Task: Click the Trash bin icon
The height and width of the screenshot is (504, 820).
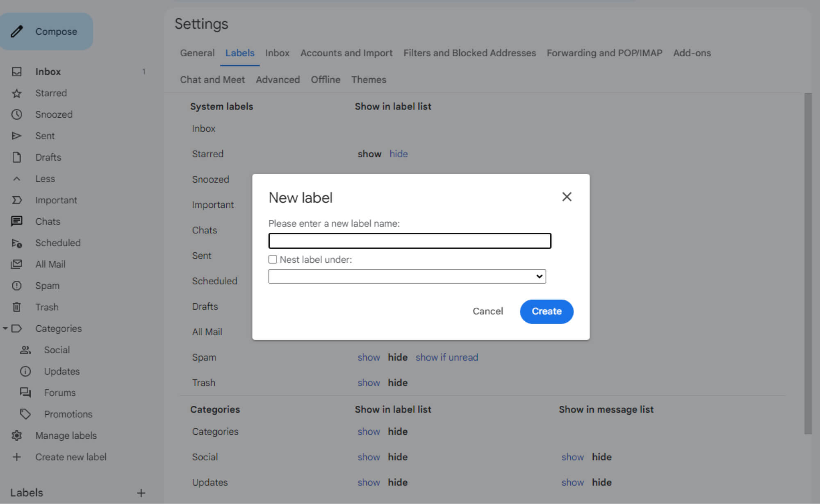Action: (16, 307)
